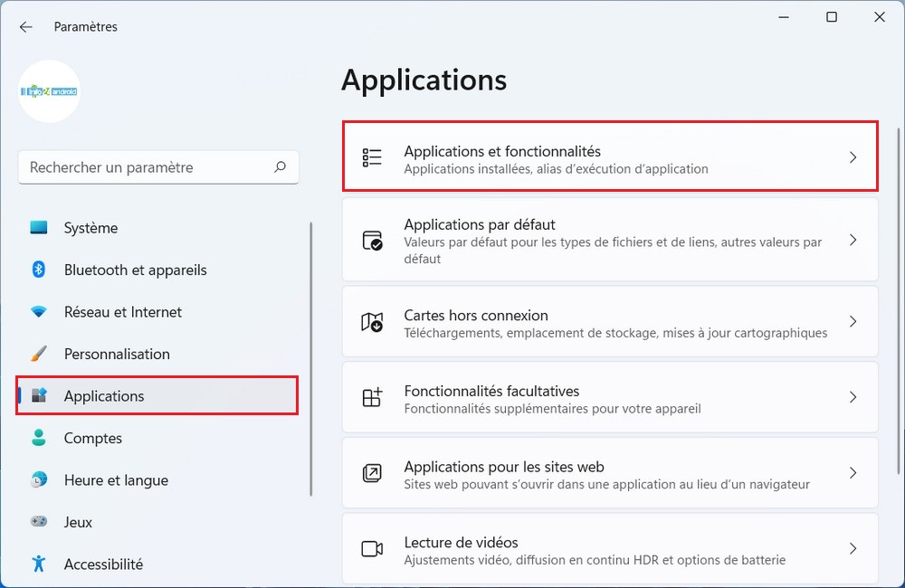Click the Heure et langue globe icon
Screen dimensions: 905x588
pyautogui.click(x=39, y=480)
